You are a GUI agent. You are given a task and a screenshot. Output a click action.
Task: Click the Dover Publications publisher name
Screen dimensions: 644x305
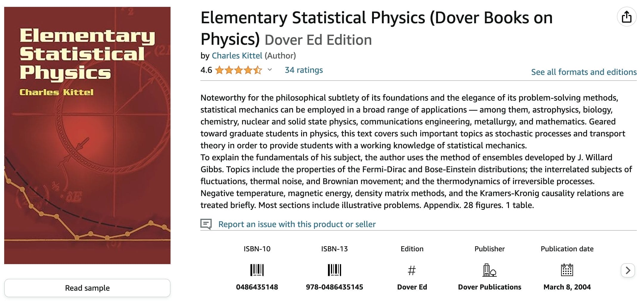pyautogui.click(x=490, y=287)
